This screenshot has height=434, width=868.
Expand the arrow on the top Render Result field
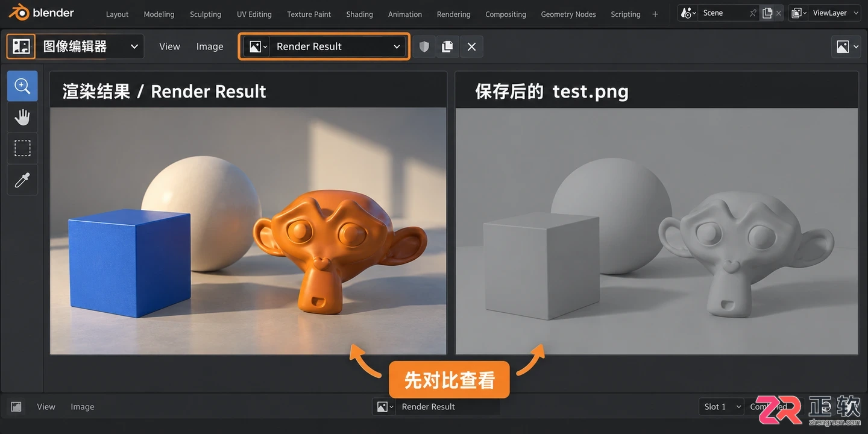click(397, 46)
